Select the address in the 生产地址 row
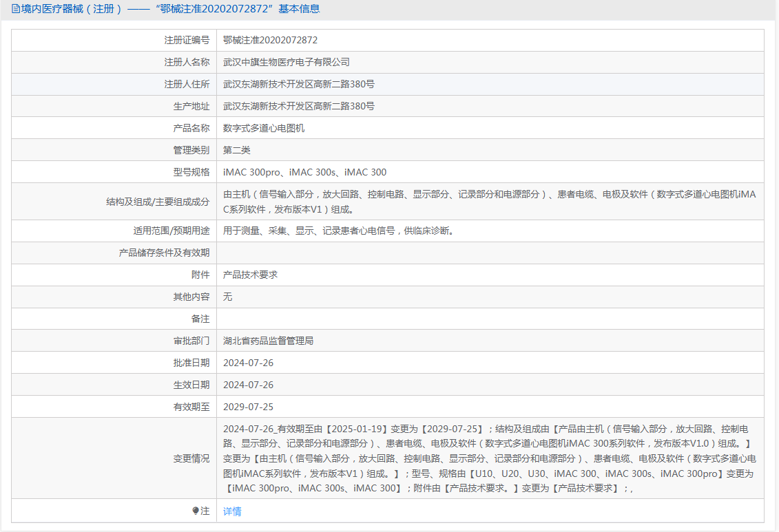Image resolution: width=779 pixels, height=532 pixels. tap(299, 106)
